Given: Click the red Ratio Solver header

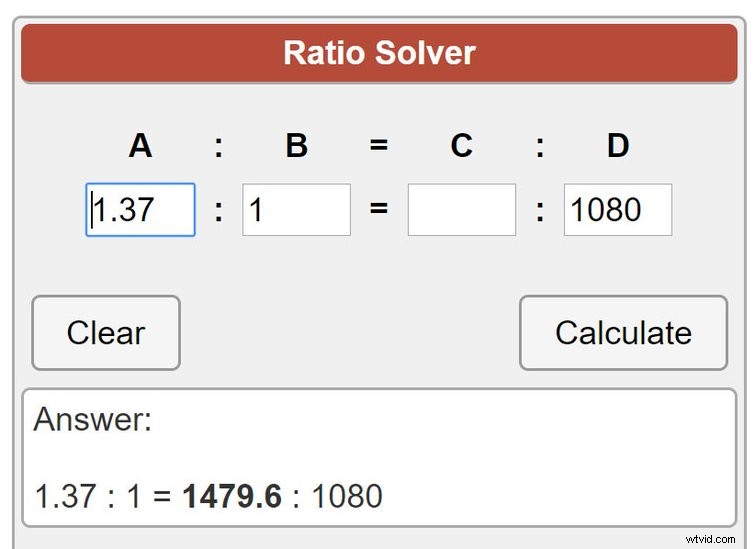Looking at the screenshot, I should click(379, 53).
